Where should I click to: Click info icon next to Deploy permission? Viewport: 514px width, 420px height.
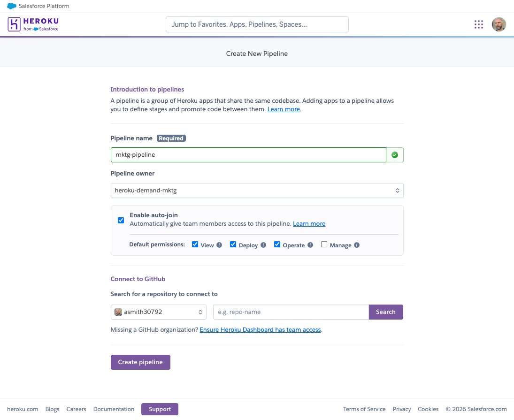[x=263, y=245]
